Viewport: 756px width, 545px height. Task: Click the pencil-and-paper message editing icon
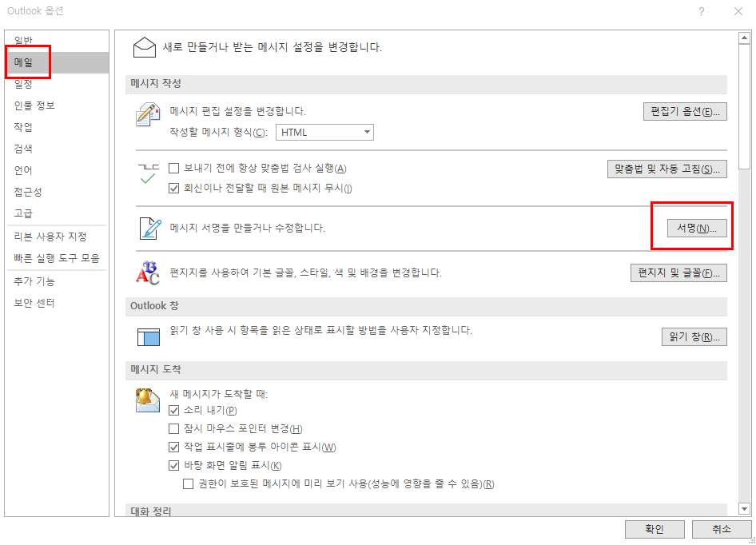tap(148, 114)
